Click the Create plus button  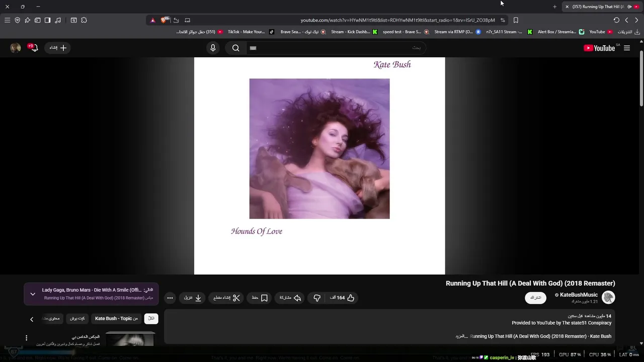pyautogui.click(x=58, y=48)
